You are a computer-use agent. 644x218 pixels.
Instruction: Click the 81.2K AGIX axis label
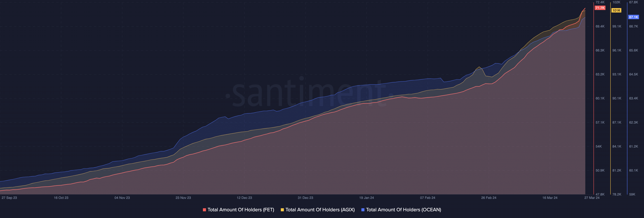pos(617,170)
